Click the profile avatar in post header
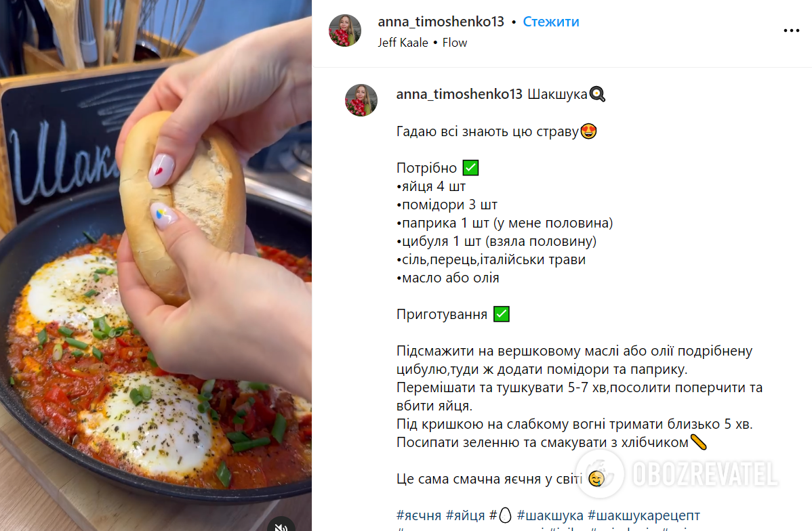The height and width of the screenshot is (531, 812). tap(345, 30)
